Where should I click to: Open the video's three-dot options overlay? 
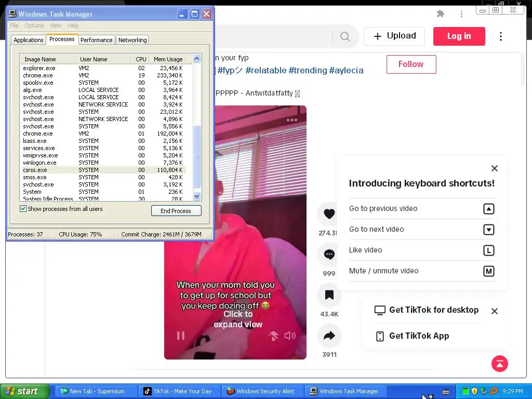[x=292, y=120]
